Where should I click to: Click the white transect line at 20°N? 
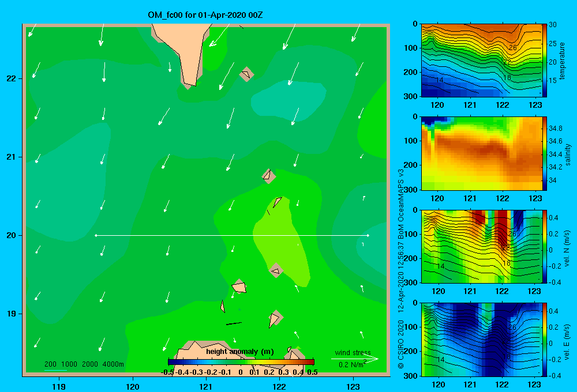pos(232,235)
